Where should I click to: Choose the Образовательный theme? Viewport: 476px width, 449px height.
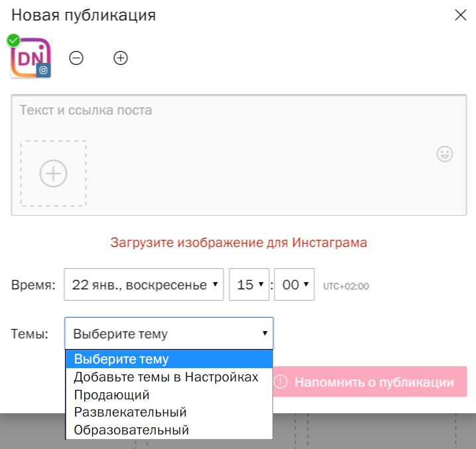[x=169, y=430]
